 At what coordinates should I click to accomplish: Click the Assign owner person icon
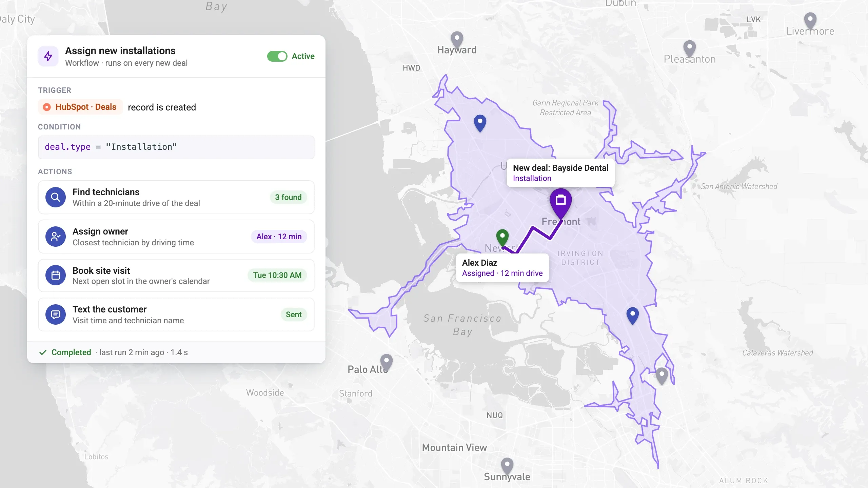tap(56, 237)
